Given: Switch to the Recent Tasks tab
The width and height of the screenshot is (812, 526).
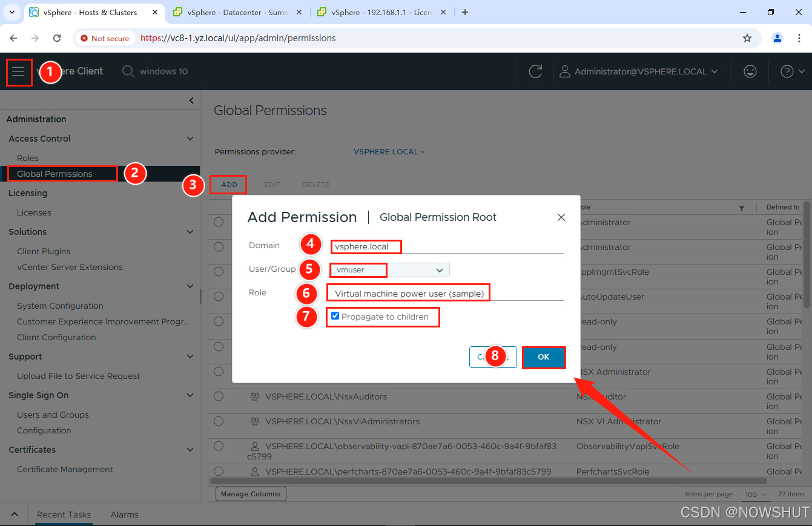Looking at the screenshot, I should tap(64, 514).
